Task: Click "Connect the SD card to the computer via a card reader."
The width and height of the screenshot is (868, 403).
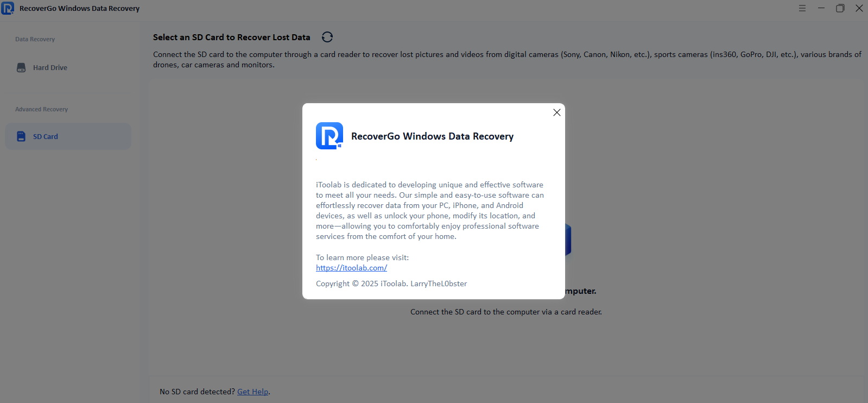Action: coord(506,312)
